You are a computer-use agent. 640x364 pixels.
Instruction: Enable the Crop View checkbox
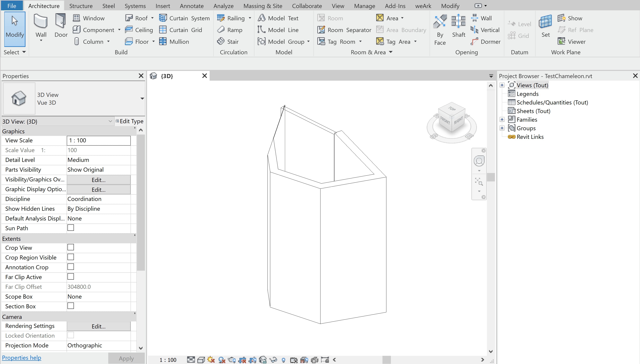[70, 247]
